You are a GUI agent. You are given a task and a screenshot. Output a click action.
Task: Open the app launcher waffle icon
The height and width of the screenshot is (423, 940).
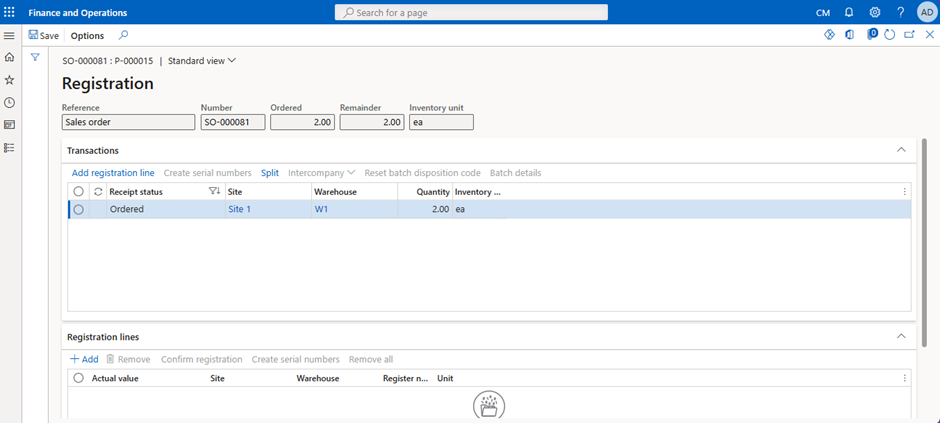(x=9, y=12)
